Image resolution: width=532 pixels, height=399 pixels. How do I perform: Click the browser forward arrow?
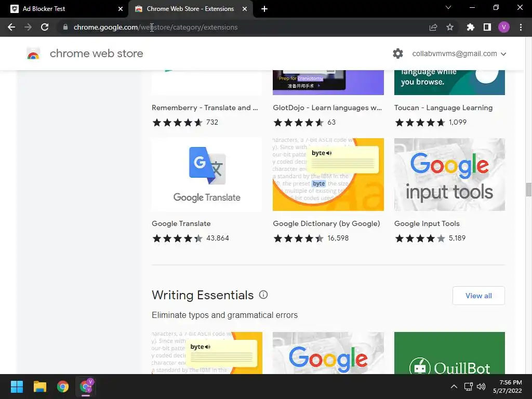(28, 27)
